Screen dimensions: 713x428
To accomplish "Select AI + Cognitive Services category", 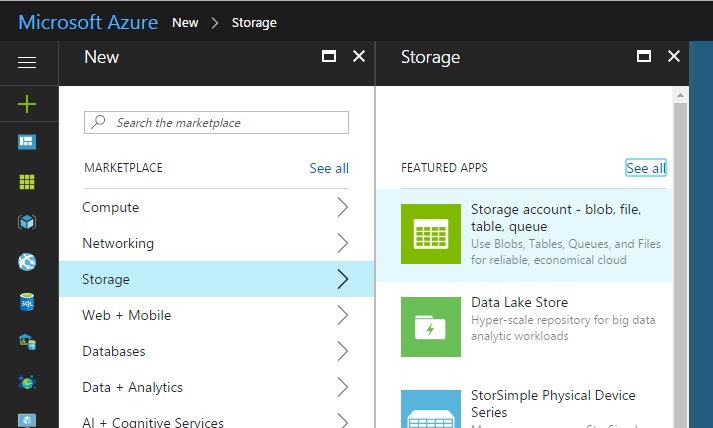I will pyautogui.click(x=216, y=417).
